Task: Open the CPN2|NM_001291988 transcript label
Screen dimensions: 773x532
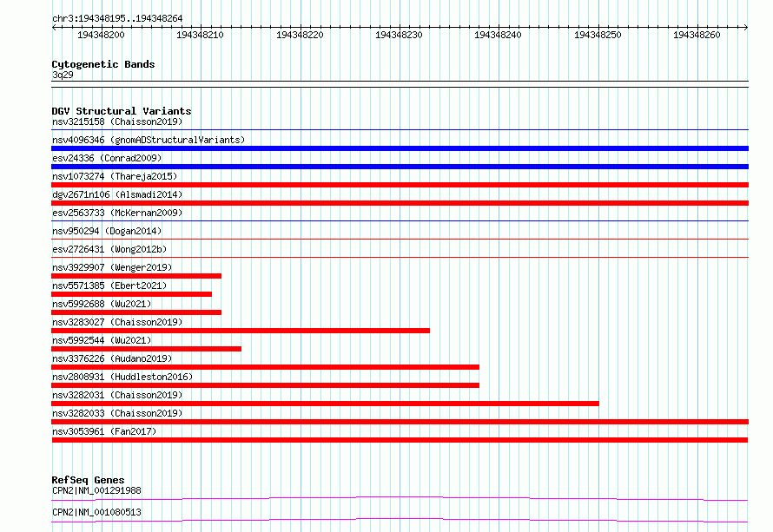Action: point(96,490)
